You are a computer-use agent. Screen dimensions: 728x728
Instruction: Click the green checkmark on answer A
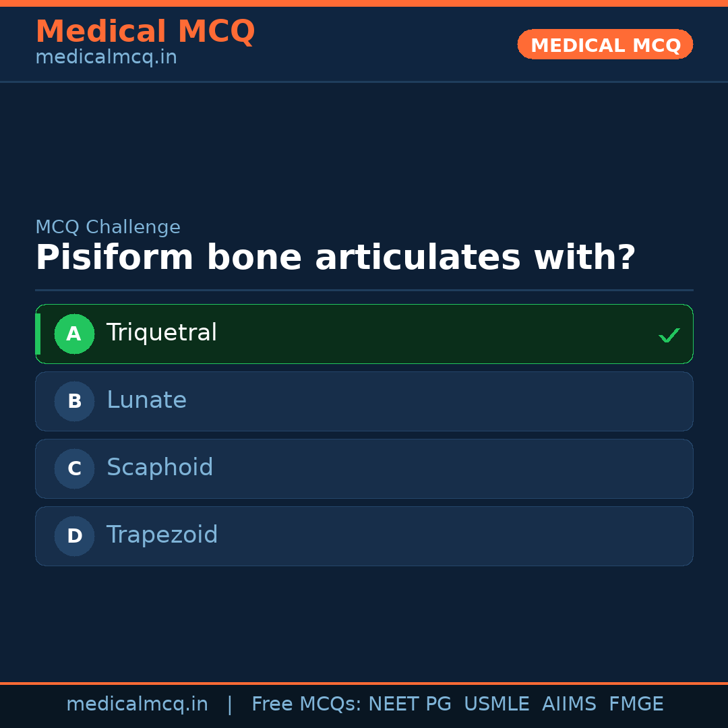(669, 334)
